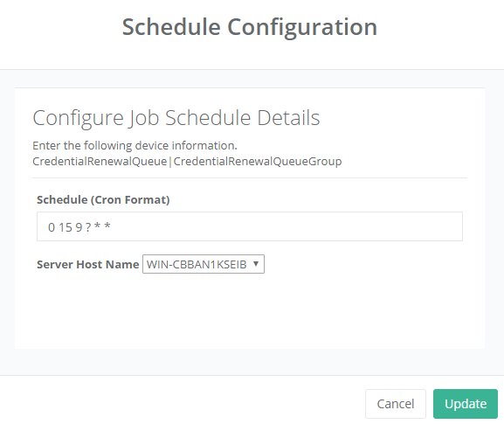This screenshot has height=424, width=504.
Task: Click the pipe separator between queue names
Action: point(170,162)
